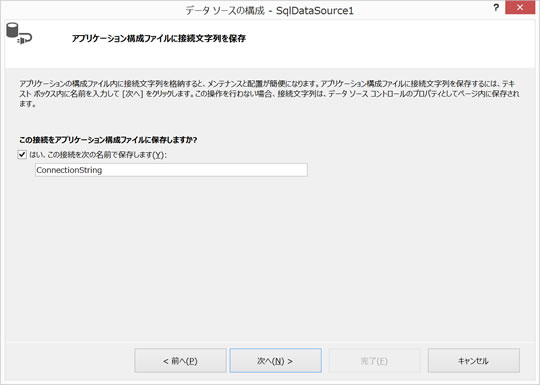Click the question この接続をアプリケーション構成ファイルに保存しますか?
540x385 pixels.
108,140
